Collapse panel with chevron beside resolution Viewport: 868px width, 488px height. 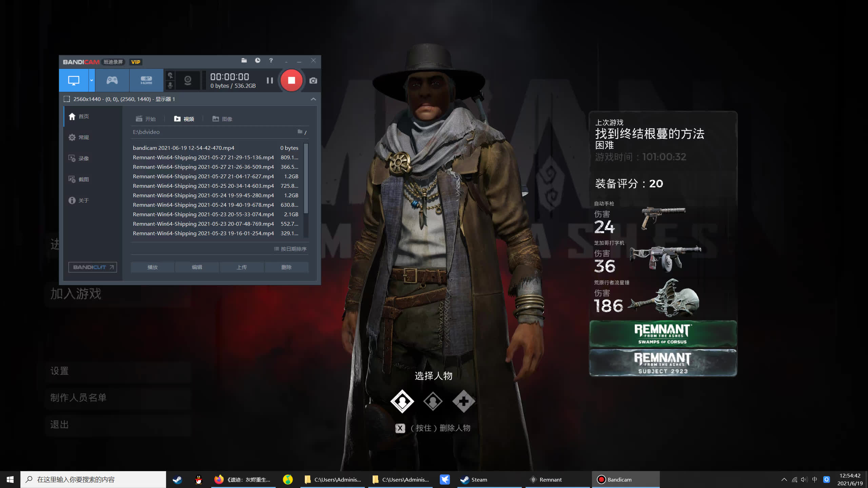point(313,99)
